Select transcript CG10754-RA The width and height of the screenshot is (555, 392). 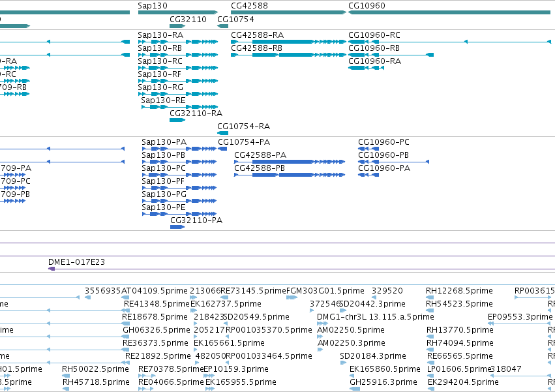pyautogui.click(x=222, y=133)
